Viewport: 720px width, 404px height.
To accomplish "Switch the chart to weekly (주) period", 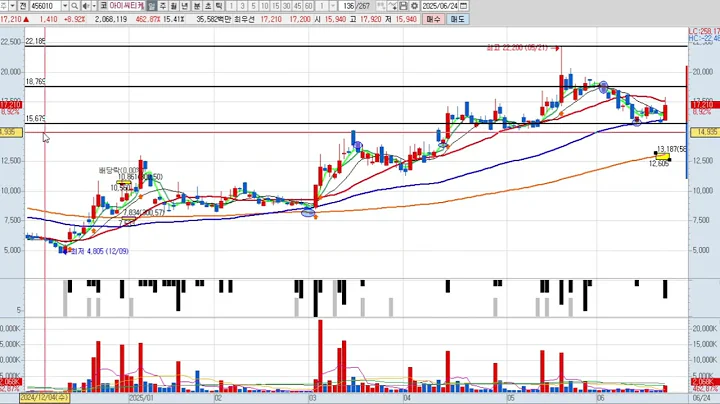I will click(x=163, y=6).
